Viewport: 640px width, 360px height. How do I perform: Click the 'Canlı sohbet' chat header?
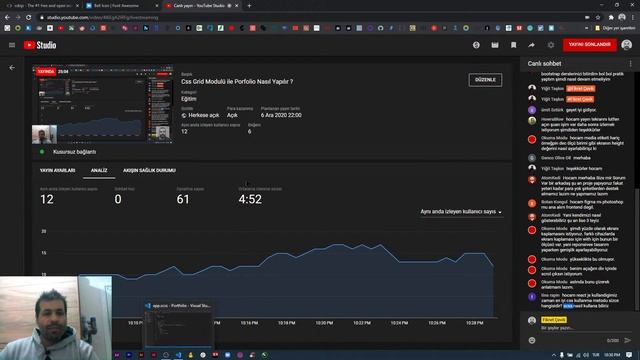[544, 64]
